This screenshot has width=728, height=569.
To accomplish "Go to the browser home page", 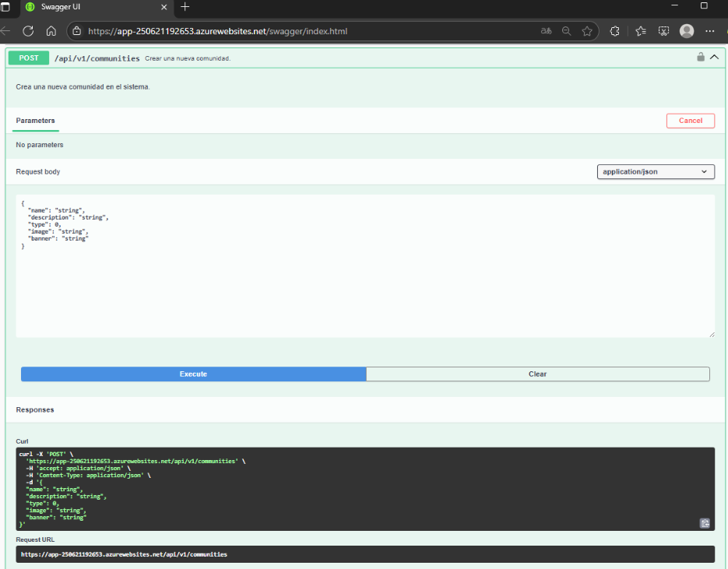I will click(x=51, y=31).
